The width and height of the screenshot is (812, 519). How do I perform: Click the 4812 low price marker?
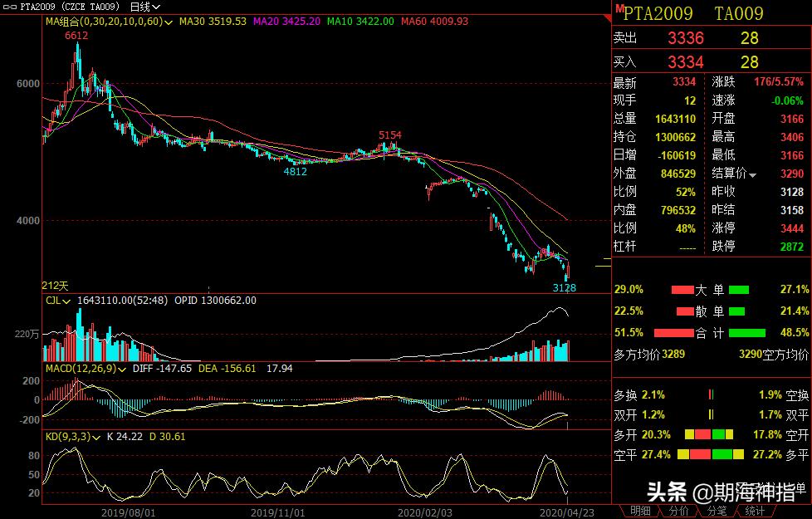(x=296, y=171)
